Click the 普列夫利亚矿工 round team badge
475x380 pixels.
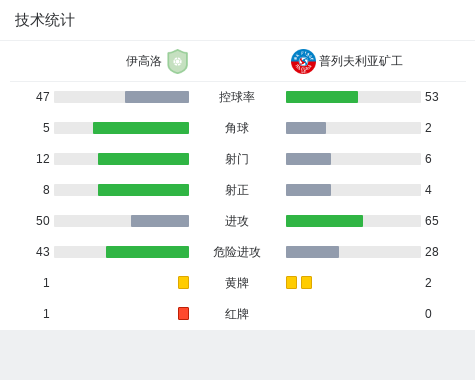pos(303,61)
